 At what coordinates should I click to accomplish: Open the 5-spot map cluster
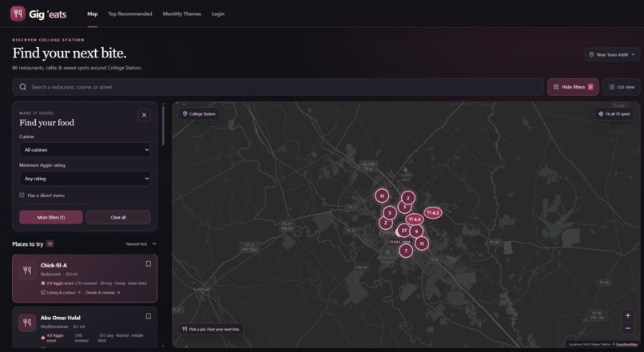click(390, 213)
